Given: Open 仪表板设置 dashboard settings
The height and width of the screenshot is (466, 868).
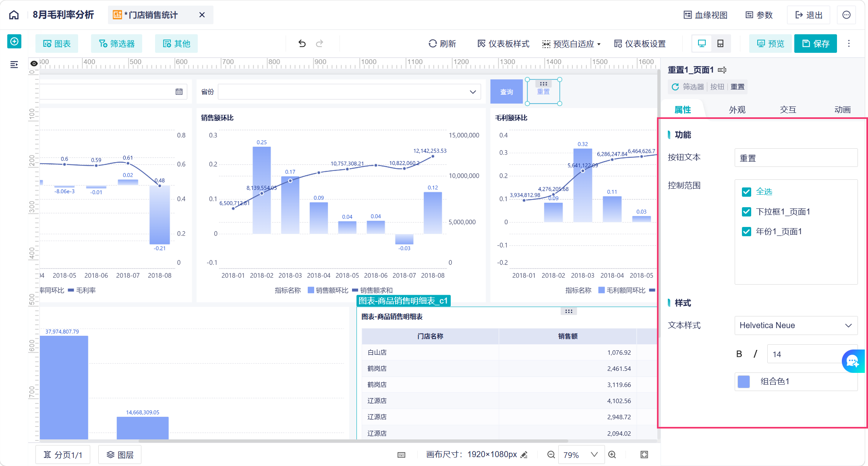Looking at the screenshot, I should point(640,44).
